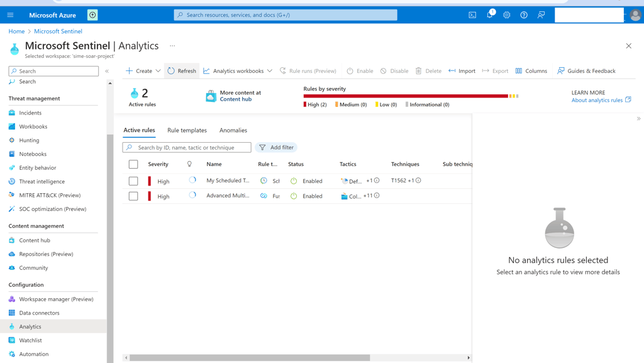Click the horizontal scrollbar of the rules table
644x363 pixels.
coord(250,358)
